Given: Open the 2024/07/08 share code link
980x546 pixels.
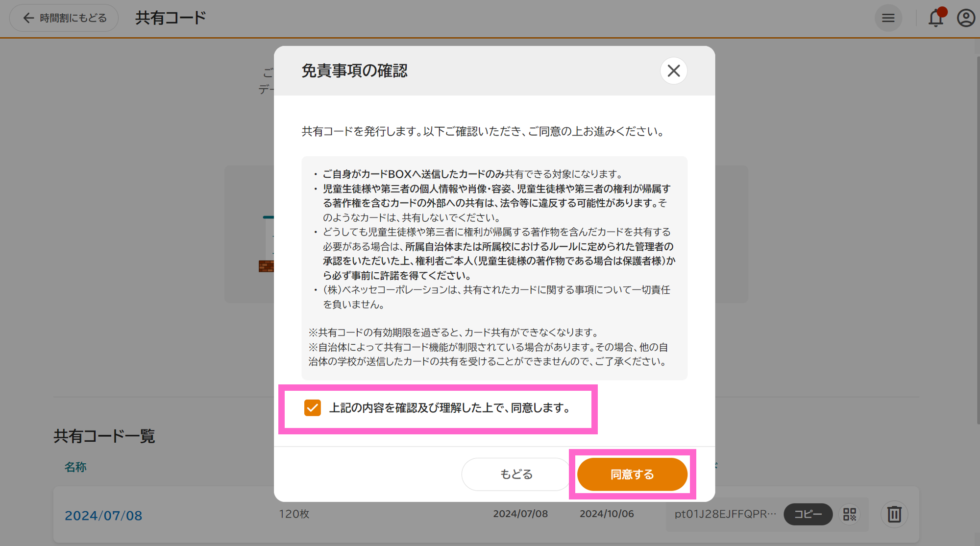Looking at the screenshot, I should tap(103, 515).
